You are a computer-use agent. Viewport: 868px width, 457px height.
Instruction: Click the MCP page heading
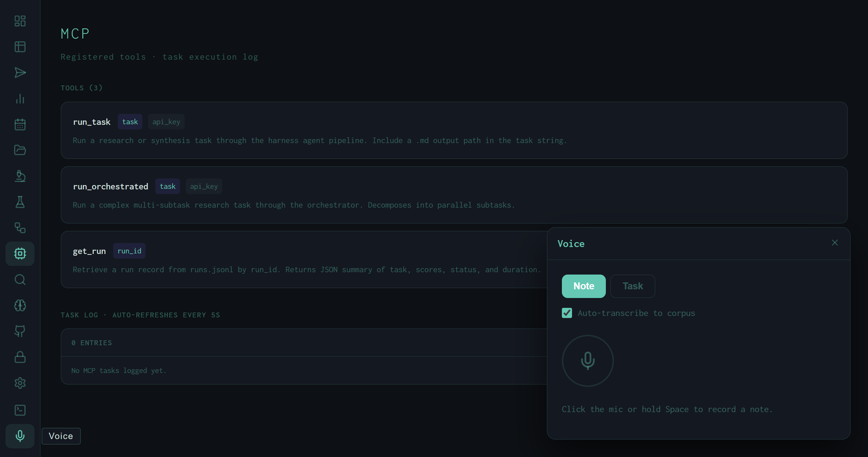(75, 34)
